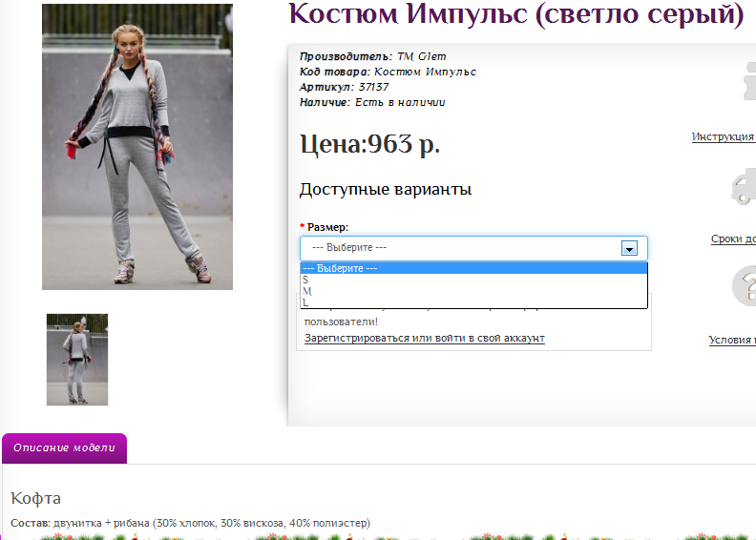Viewport: 756px width, 540px height.
Task: Click the 'Код товара: Костюм Импульс' line
Action: tap(388, 72)
